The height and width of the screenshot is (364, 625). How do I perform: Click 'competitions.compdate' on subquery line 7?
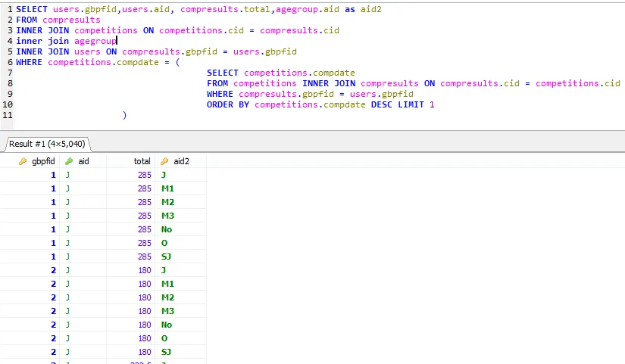pyautogui.click(x=299, y=73)
